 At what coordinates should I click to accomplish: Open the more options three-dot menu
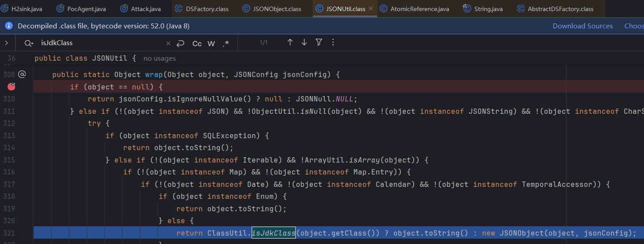tap(334, 43)
